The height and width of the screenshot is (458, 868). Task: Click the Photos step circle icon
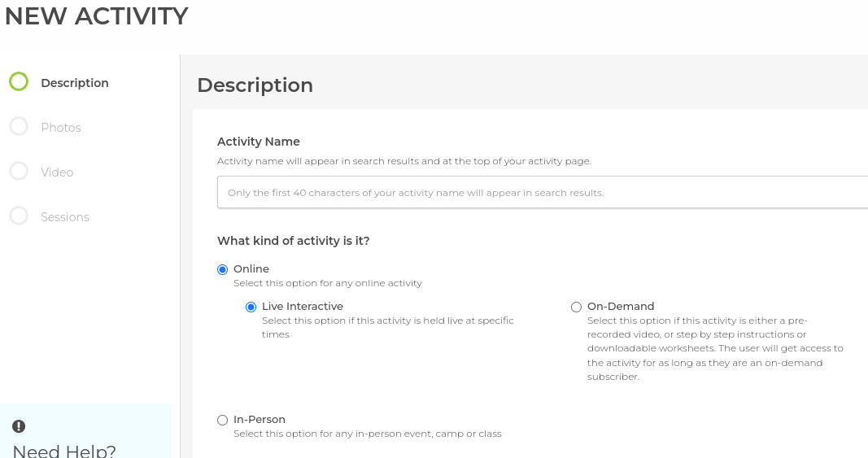19,126
